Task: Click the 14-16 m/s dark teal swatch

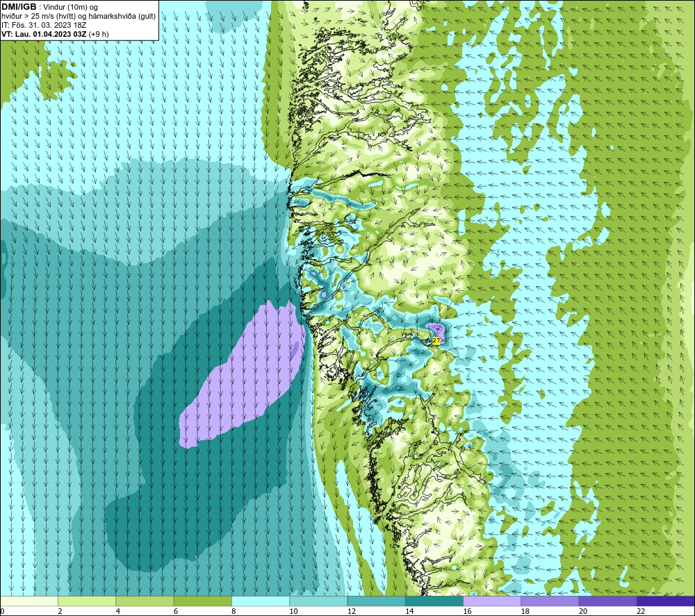Action: pyautogui.click(x=434, y=601)
